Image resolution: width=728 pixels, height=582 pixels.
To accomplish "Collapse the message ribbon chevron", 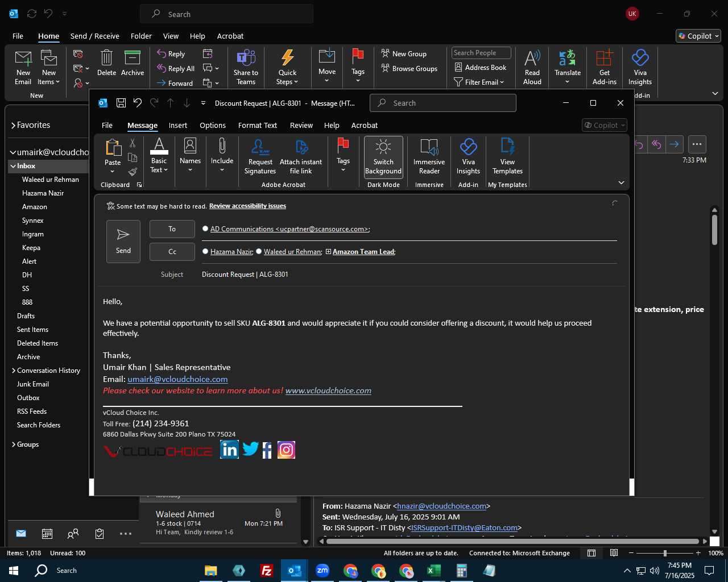I will [621, 183].
